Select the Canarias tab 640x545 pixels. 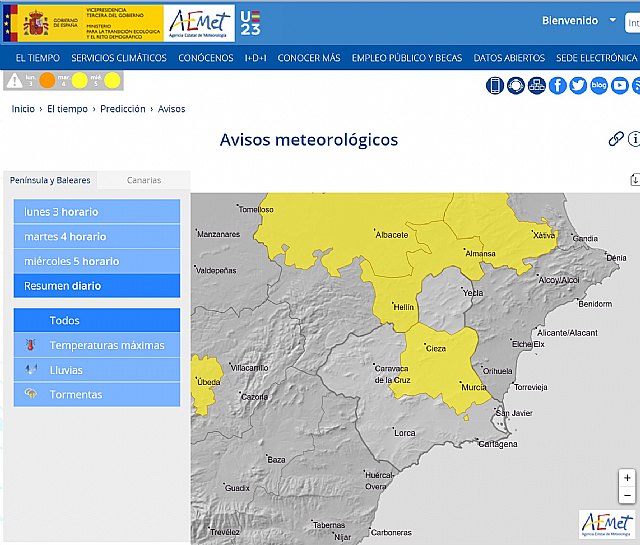(144, 181)
